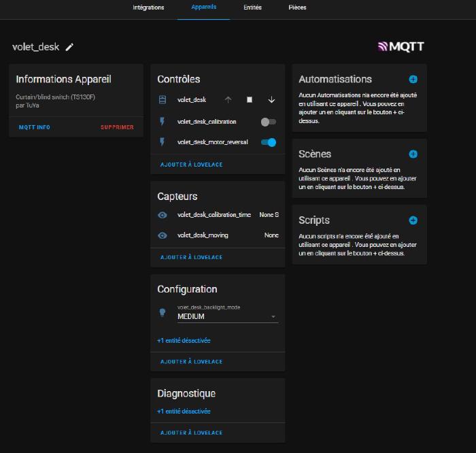Screen dimensions: 476x453
Task: Open the Pièces tab
Action: pyautogui.click(x=297, y=7)
